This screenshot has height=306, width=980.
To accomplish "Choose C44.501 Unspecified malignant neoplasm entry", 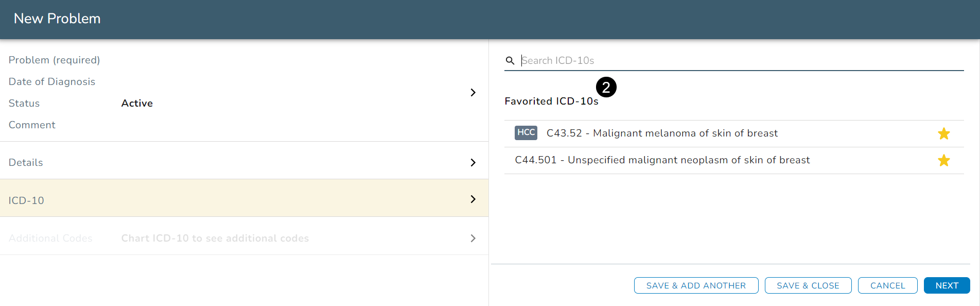I will tap(662, 160).
